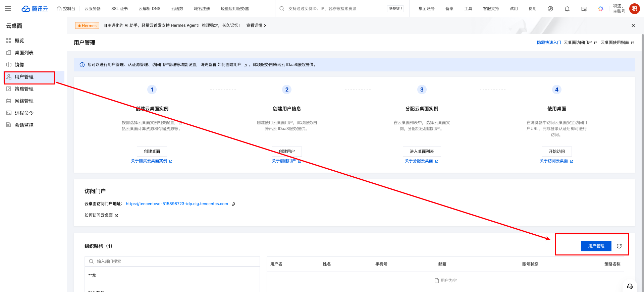Image resolution: width=644 pixels, height=292 pixels.
Task: Open 备案 menu
Action: pos(449,9)
